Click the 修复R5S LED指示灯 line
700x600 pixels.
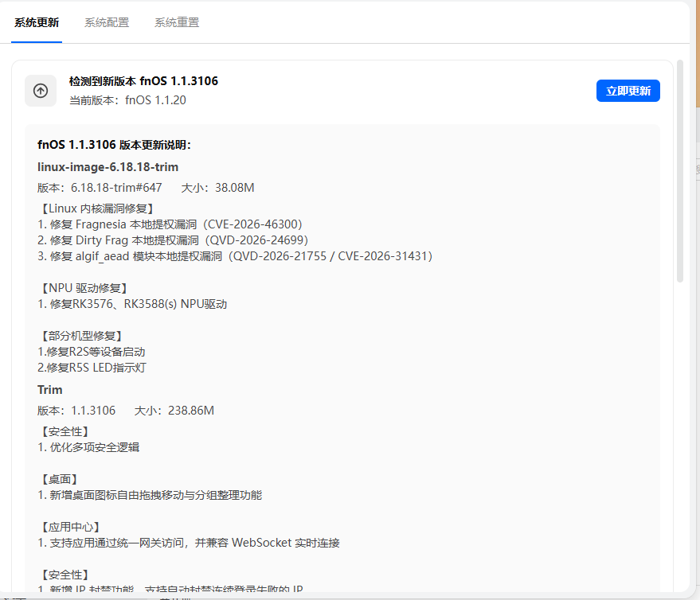(92, 368)
